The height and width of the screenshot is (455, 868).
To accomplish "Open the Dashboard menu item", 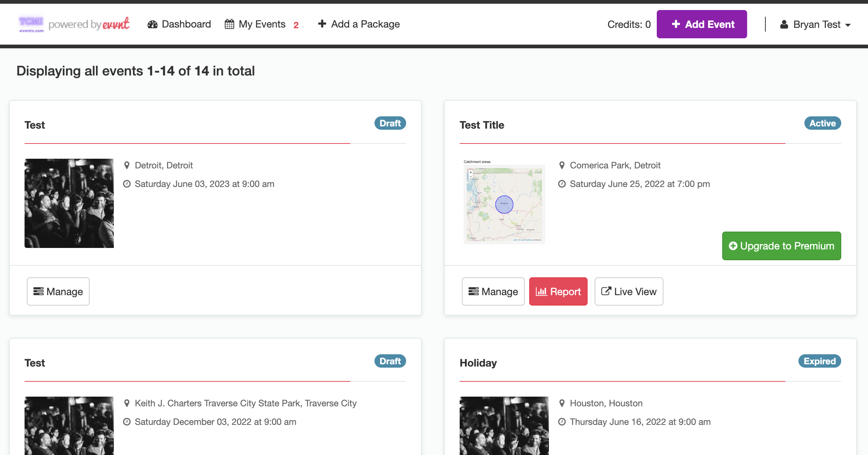I will (x=179, y=24).
